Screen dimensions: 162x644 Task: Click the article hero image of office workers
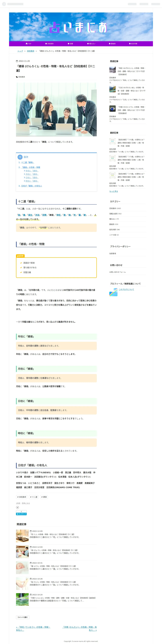click(56, 109)
